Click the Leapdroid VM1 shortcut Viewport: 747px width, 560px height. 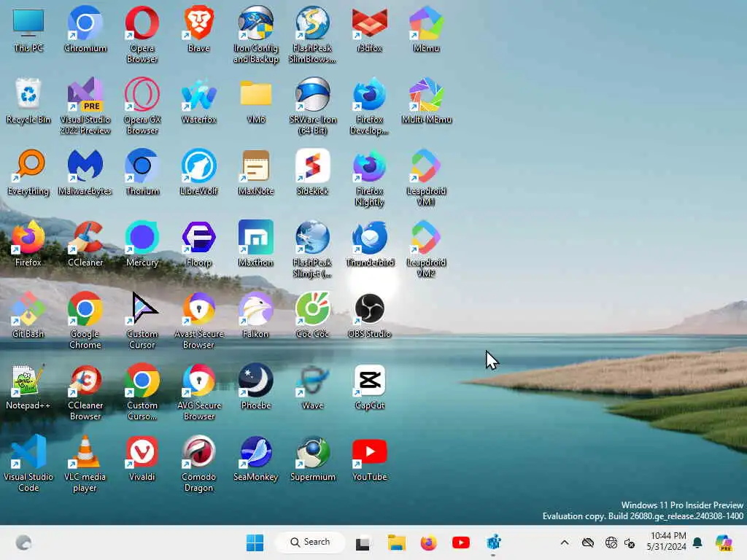click(x=426, y=178)
